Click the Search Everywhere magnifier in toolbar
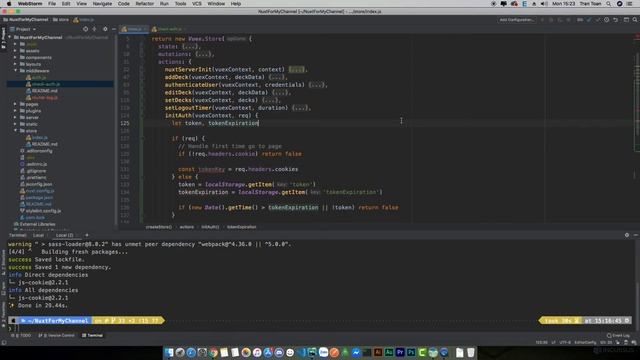This screenshot has height=360, width=640. pos(635,20)
